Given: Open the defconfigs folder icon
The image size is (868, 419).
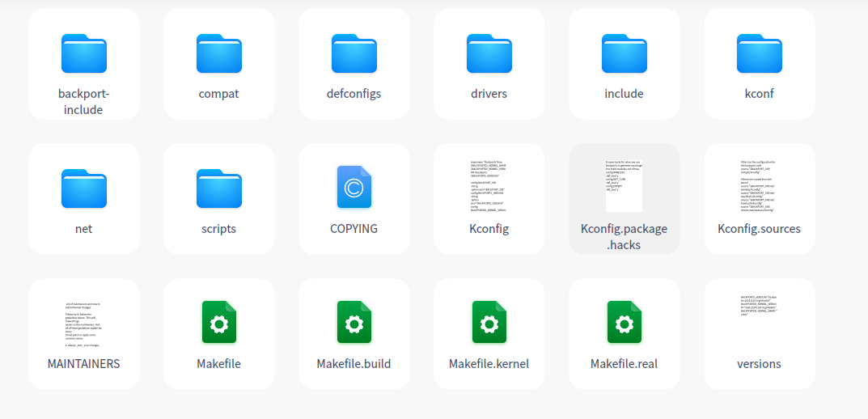Looking at the screenshot, I should point(354,53).
